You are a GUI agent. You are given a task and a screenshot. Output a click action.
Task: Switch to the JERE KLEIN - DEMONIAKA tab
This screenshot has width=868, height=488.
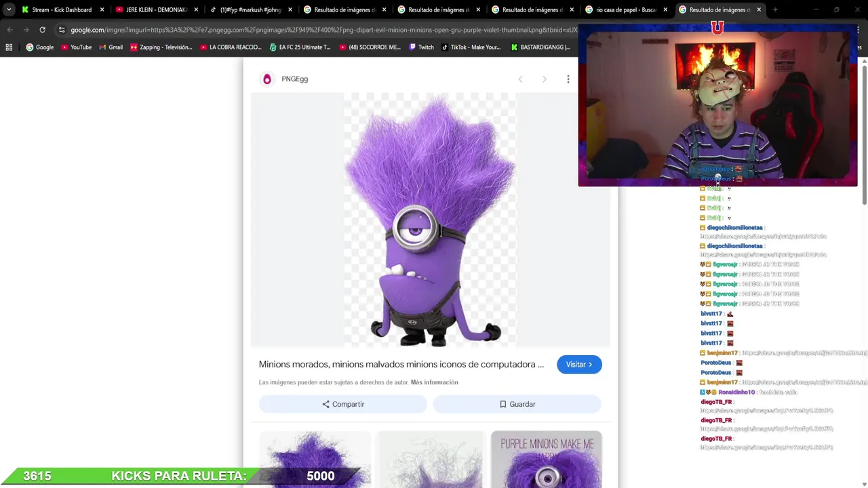pyautogui.click(x=156, y=9)
